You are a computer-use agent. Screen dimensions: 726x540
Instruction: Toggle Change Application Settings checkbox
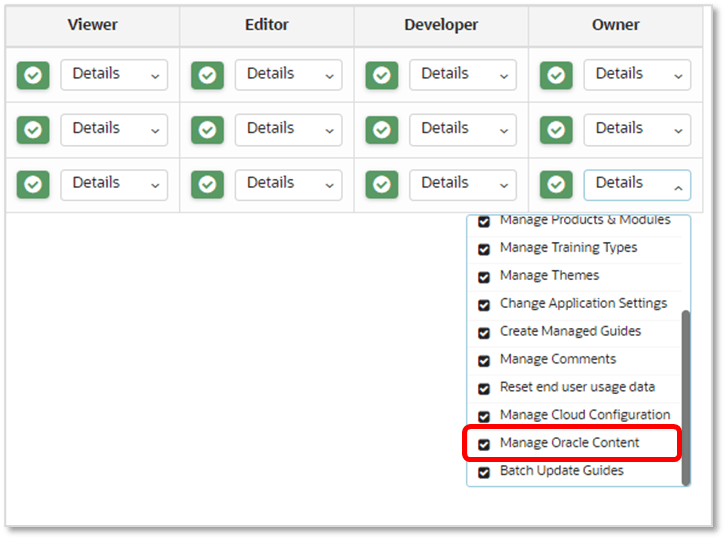[x=484, y=305]
